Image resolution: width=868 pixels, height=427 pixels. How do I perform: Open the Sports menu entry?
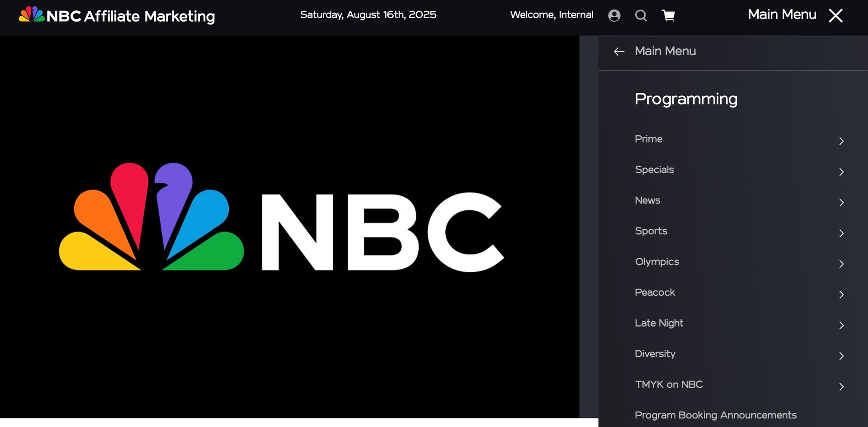click(x=651, y=231)
